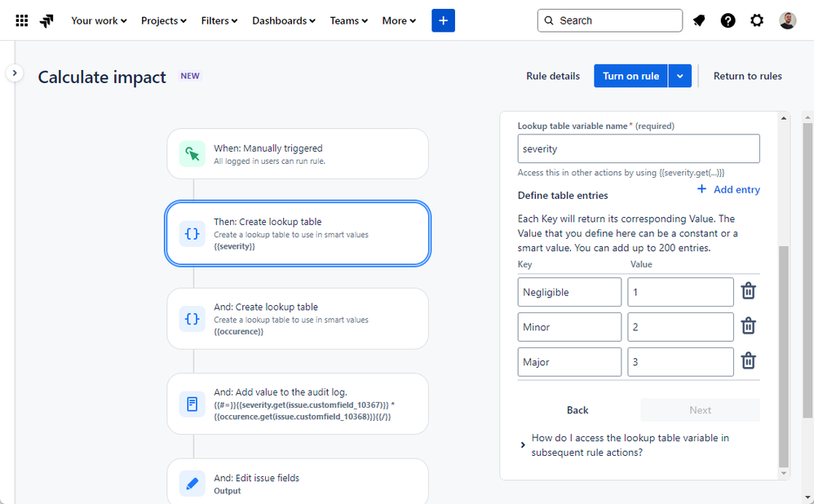Click the Negligible key field
The image size is (814, 504).
[x=569, y=292]
